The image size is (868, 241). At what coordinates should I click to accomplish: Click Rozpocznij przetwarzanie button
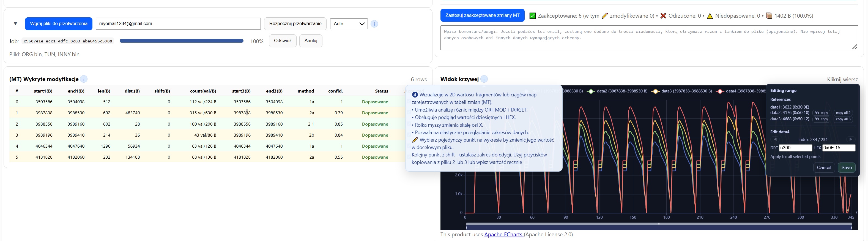click(x=295, y=24)
